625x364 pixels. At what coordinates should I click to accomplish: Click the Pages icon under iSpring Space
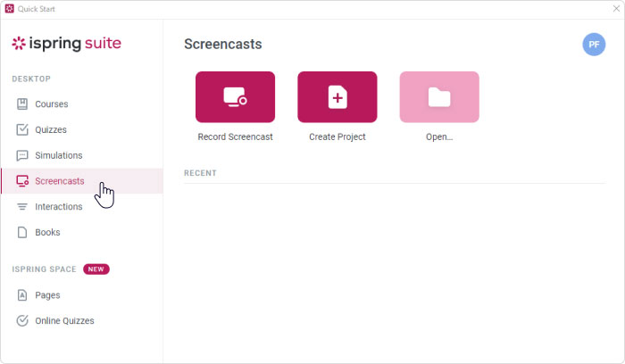coord(23,295)
